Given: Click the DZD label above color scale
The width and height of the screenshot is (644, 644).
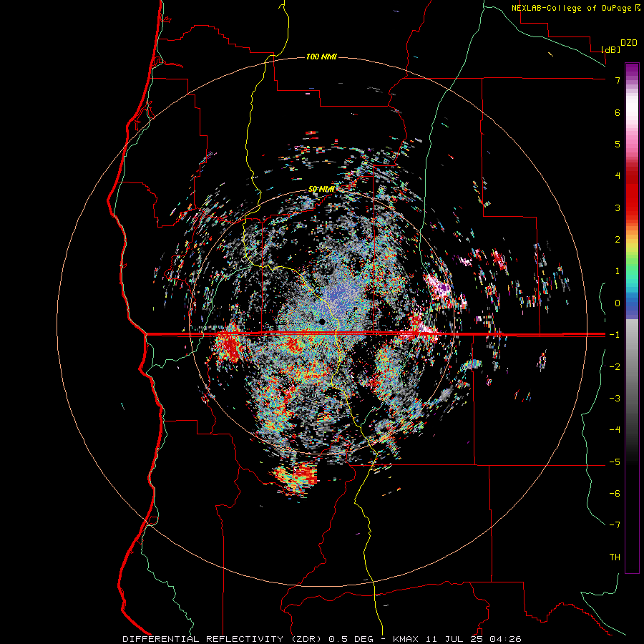Looking at the screenshot, I should [628, 43].
